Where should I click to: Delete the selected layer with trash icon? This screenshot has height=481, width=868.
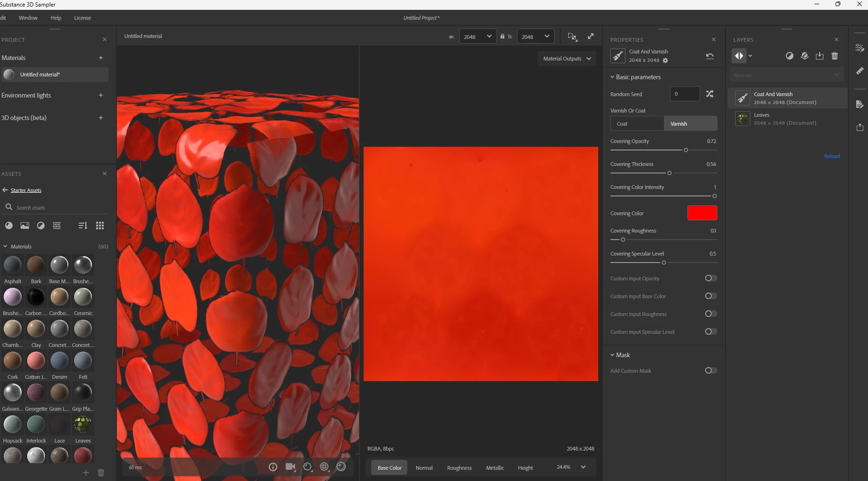835,56
